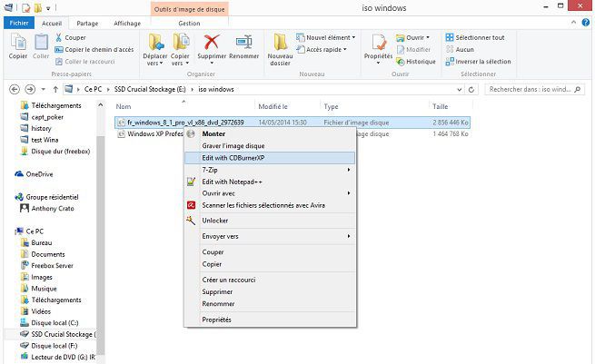Viewport: 595px width, 364px height.
Task: Sort by the Taille column header
Action: tap(441, 106)
